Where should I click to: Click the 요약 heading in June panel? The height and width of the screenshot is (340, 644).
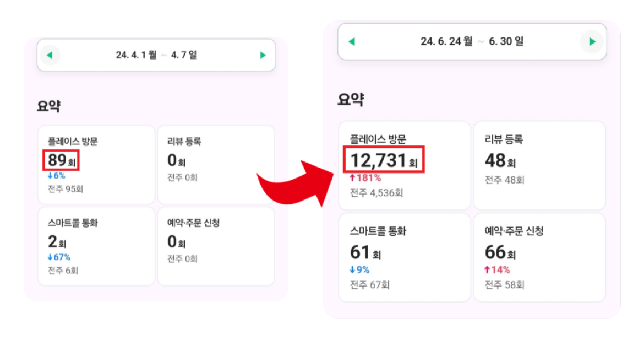351,99
